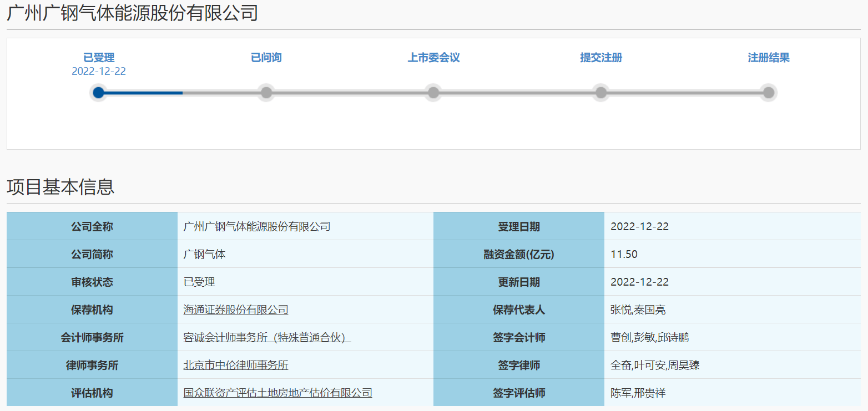Click the 提交注册 stage circle marker

600,93
